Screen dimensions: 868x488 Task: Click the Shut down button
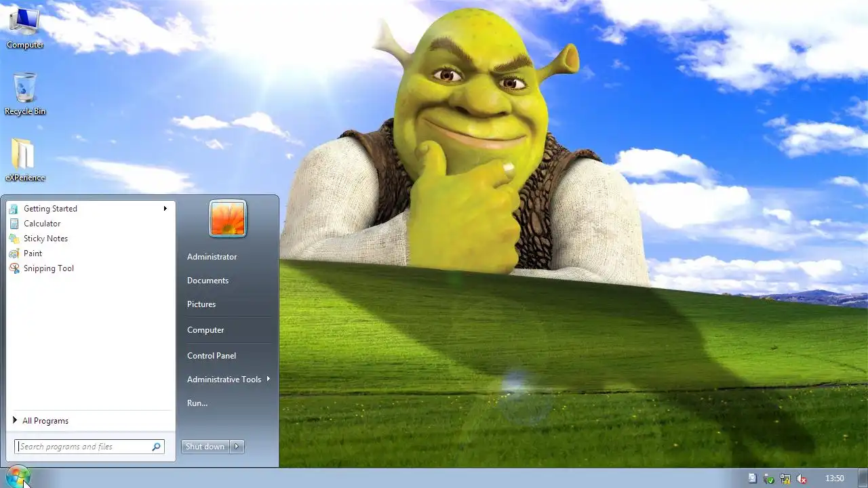(x=205, y=447)
